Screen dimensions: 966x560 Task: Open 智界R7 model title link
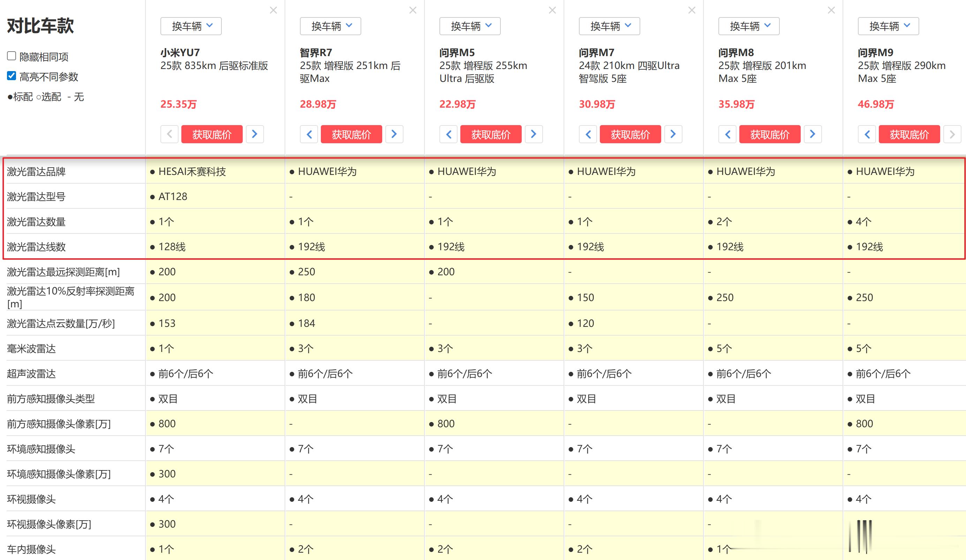(x=316, y=53)
